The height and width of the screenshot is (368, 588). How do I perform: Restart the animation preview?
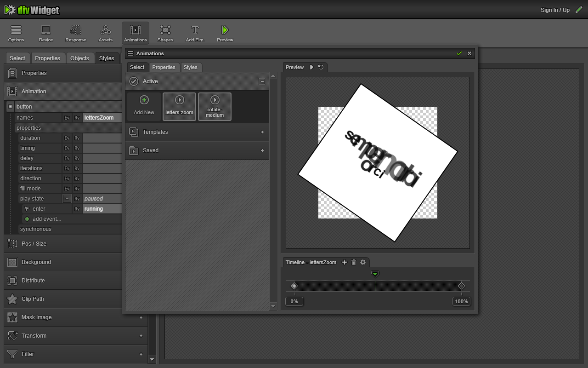pos(321,67)
